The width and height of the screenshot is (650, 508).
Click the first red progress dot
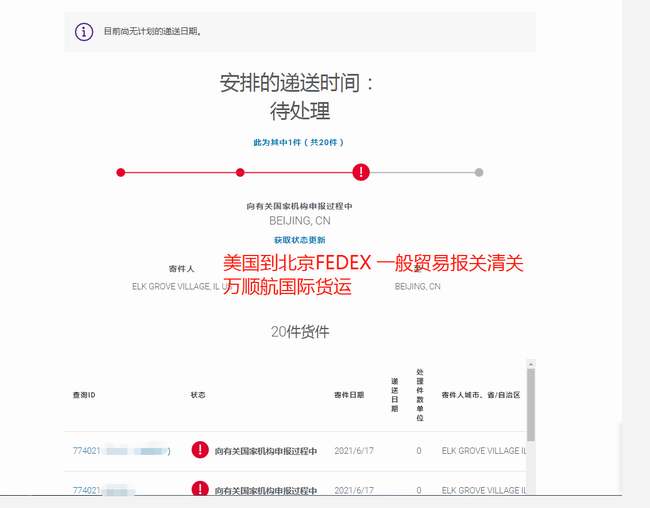click(x=121, y=173)
